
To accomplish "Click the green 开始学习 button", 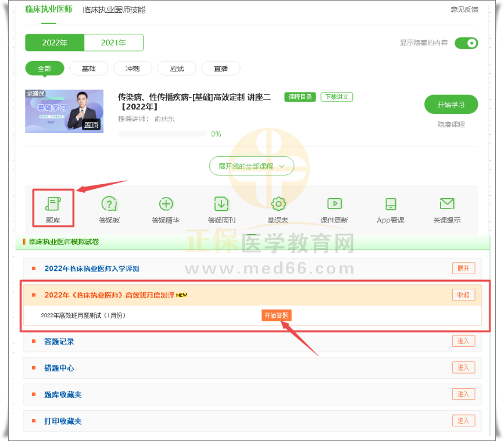I will point(451,105).
